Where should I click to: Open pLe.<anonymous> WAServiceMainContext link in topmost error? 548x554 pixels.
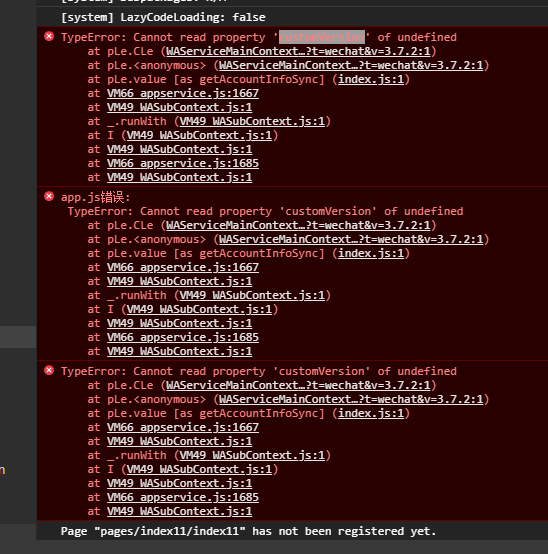coord(351,65)
